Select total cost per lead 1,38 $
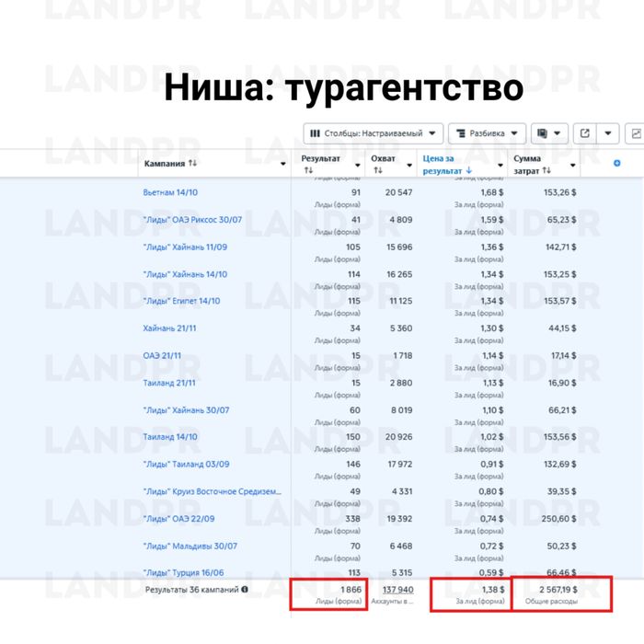Screen dimensions: 644x644 tap(493, 590)
